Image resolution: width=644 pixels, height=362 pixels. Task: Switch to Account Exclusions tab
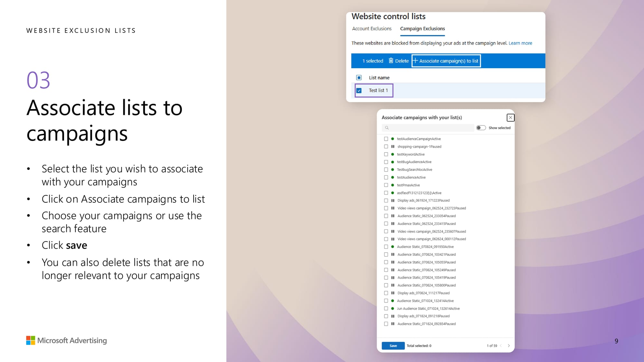372,29
